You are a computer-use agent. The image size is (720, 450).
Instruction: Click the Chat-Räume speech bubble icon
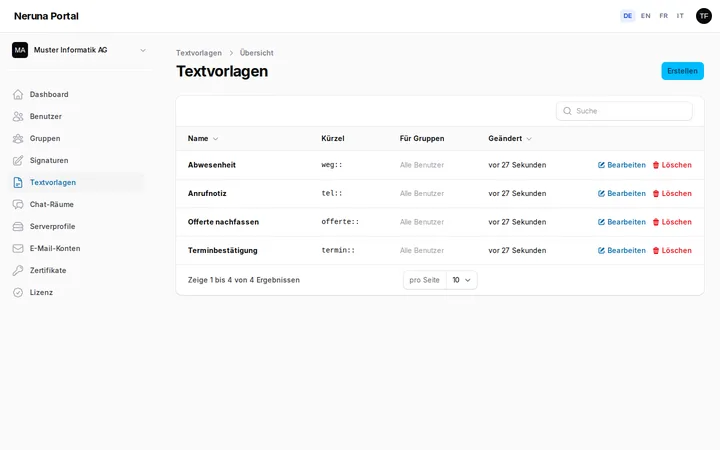click(x=18, y=205)
